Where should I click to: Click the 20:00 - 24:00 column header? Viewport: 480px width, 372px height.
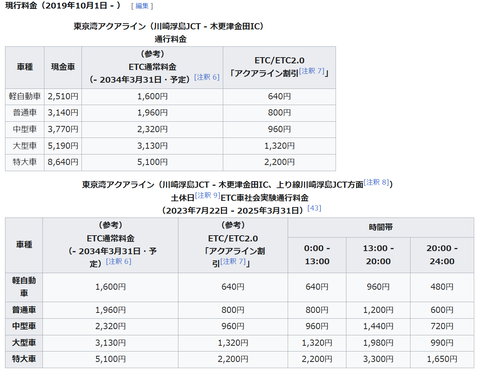(442, 255)
